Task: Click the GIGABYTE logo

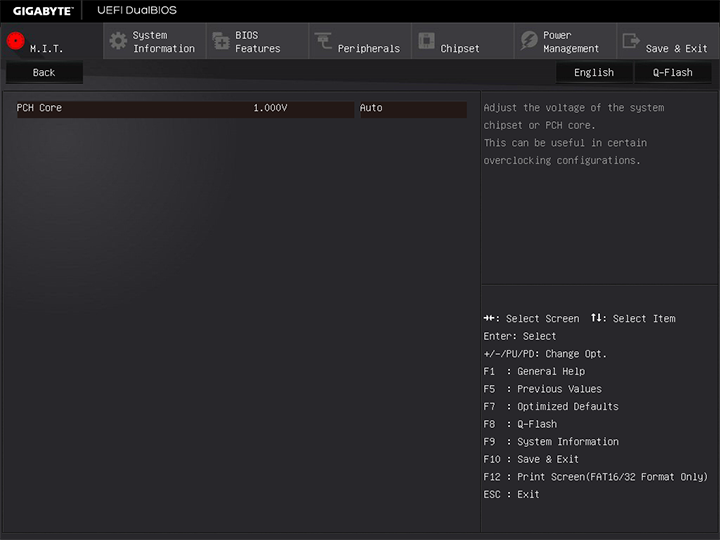Action: [x=42, y=10]
